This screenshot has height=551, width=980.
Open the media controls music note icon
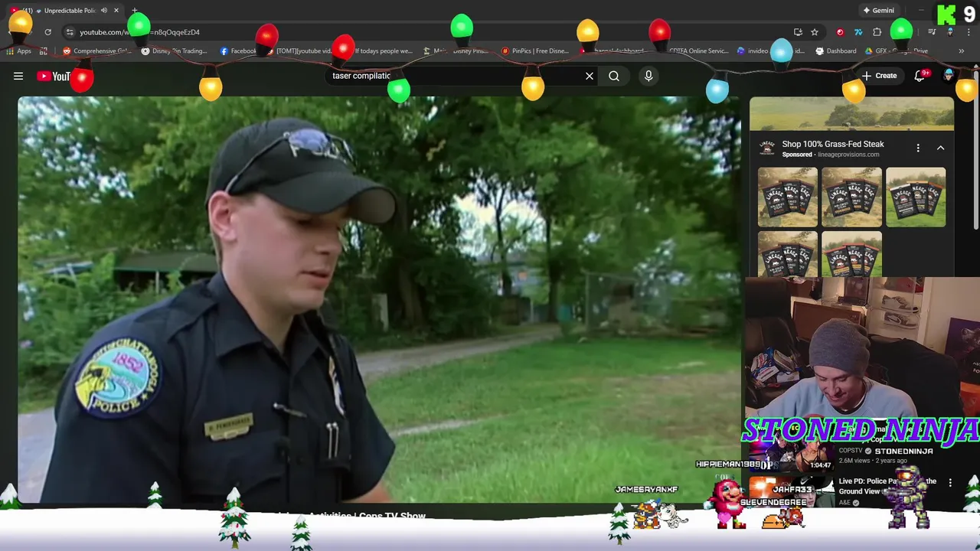932,32
